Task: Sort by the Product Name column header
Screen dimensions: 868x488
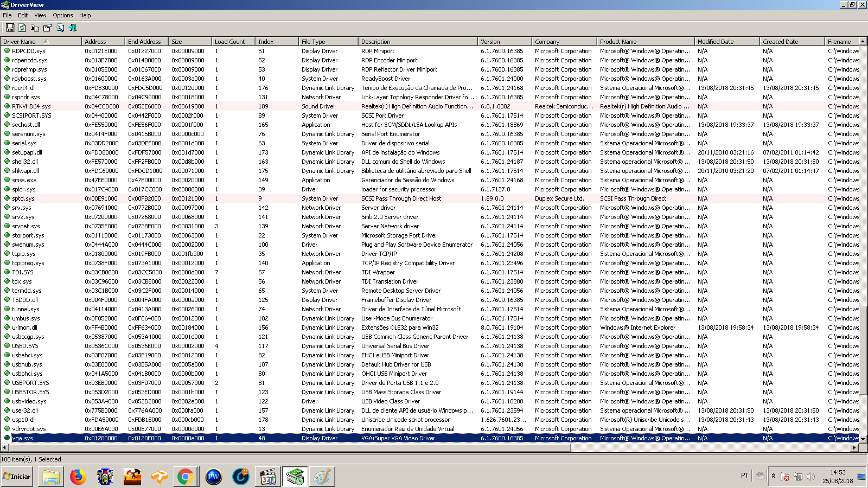Action: click(x=646, y=42)
